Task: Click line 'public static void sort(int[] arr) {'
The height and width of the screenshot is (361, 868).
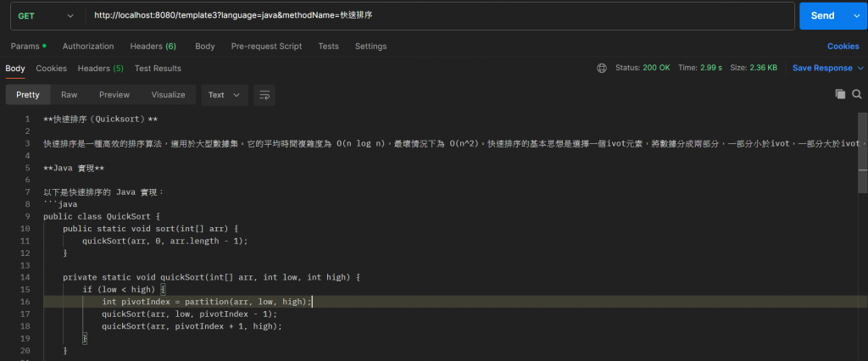Action: [x=150, y=229]
